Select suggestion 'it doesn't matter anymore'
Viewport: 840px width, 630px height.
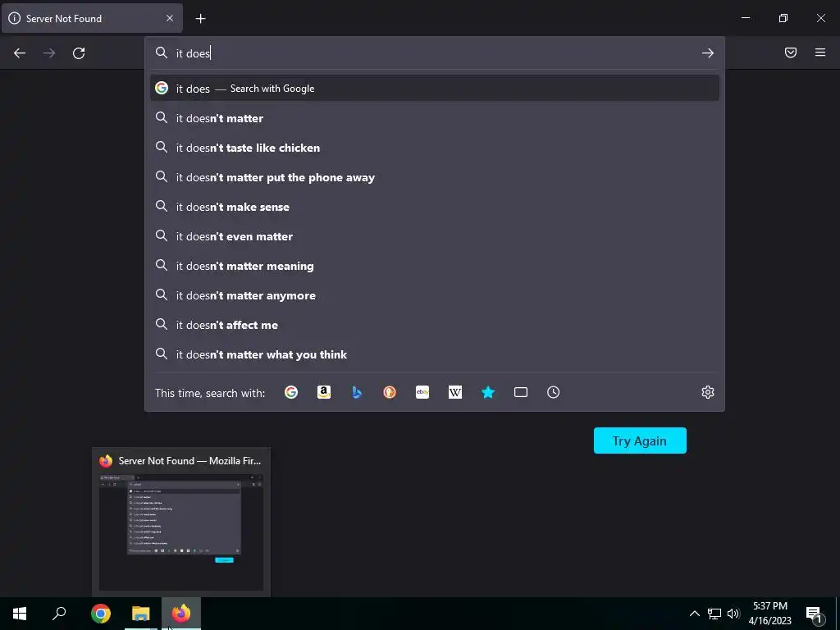[435, 294]
